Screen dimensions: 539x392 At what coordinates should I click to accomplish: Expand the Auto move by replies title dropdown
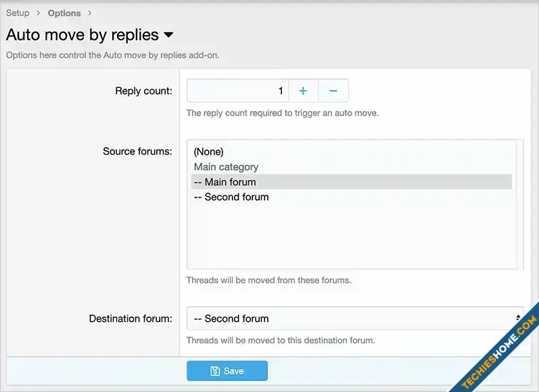pyautogui.click(x=168, y=34)
